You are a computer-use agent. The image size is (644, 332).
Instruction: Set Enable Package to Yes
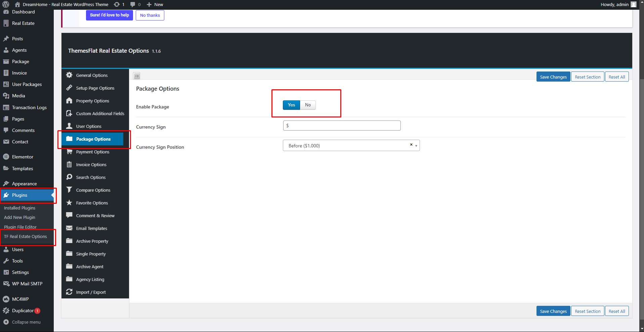tap(291, 105)
